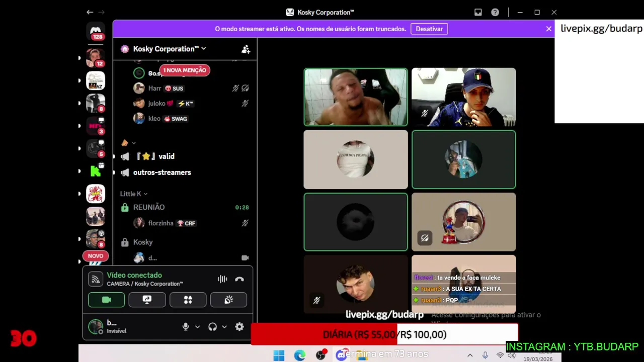Select the curly-haired avatar tile
Screen dimensions: 644x362
click(356, 284)
